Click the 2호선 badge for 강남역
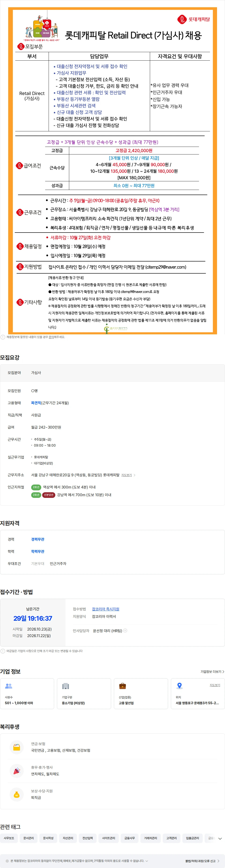 36,495
